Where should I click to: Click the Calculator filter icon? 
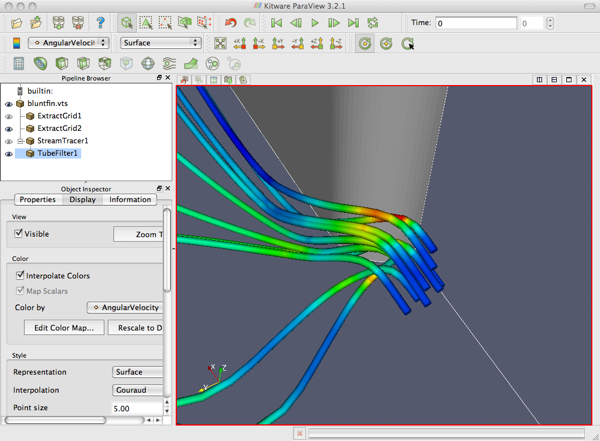tap(19, 64)
